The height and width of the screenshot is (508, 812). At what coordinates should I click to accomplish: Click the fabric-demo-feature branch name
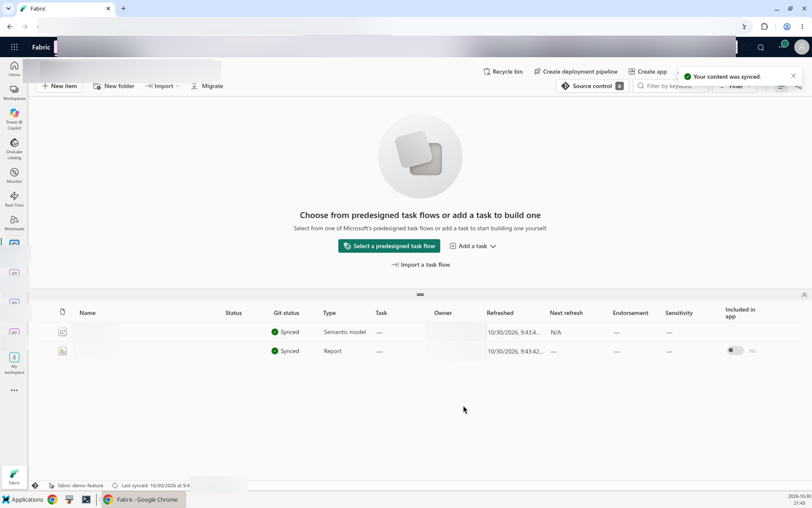click(x=81, y=486)
